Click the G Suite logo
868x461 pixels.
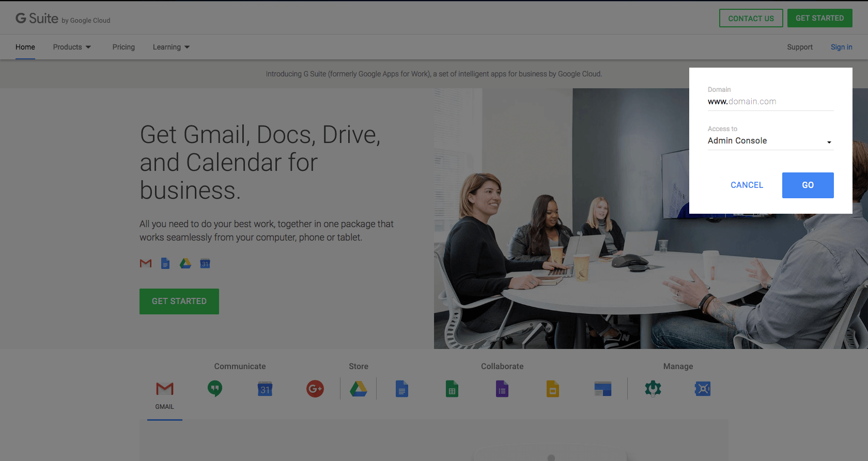pos(63,19)
